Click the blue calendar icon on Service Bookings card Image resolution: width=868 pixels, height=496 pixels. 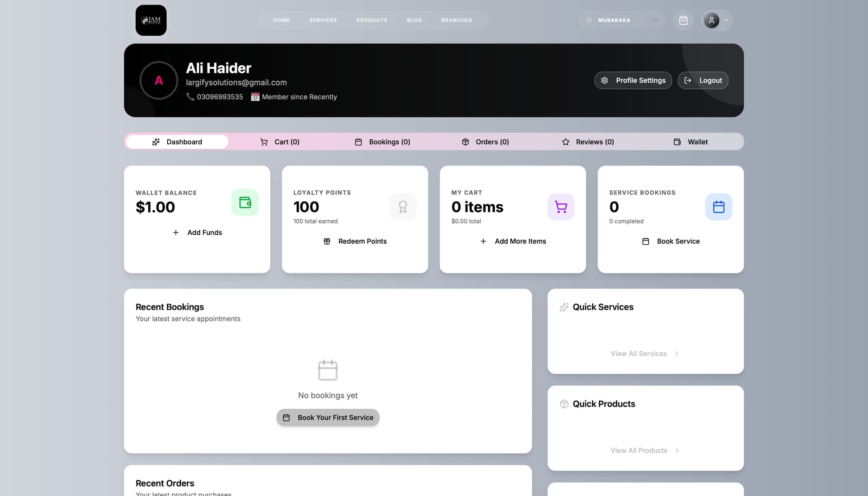point(718,207)
